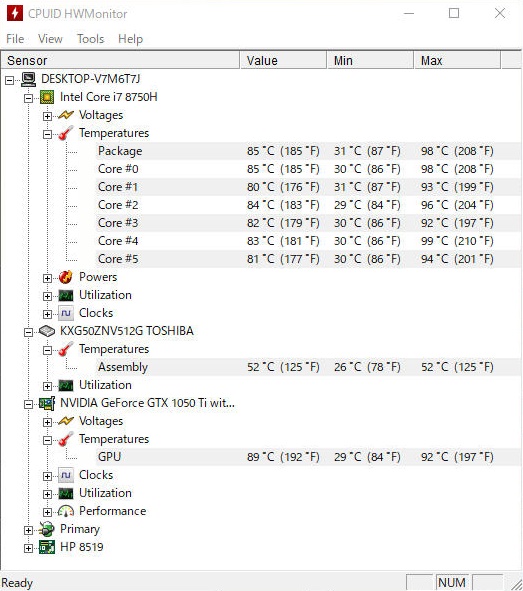
Task: Click the HP 8519 motherboard icon
Action: (47, 547)
